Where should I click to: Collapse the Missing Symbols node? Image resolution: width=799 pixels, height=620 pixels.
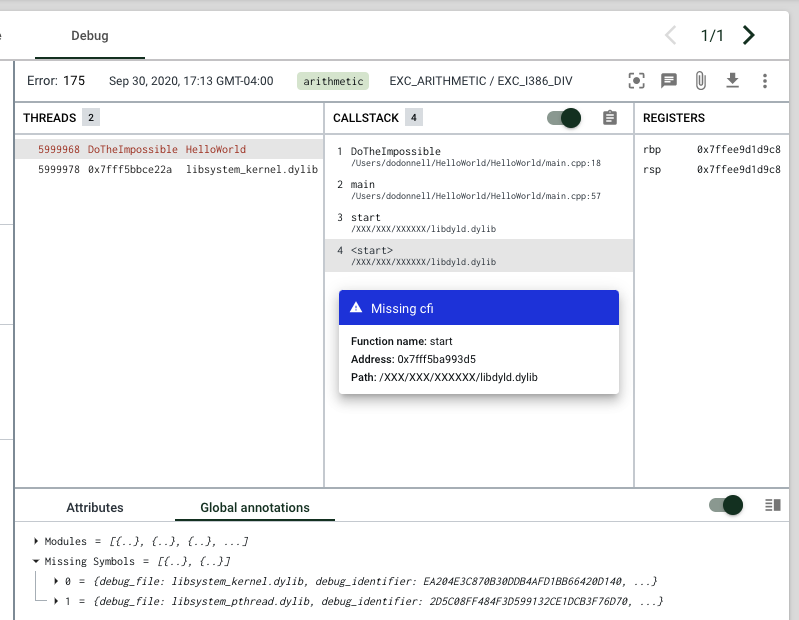38,561
